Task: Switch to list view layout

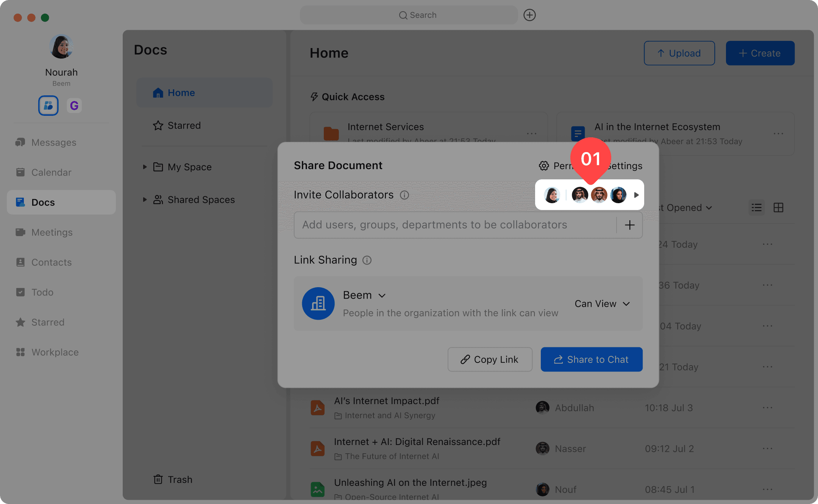Action: point(756,208)
